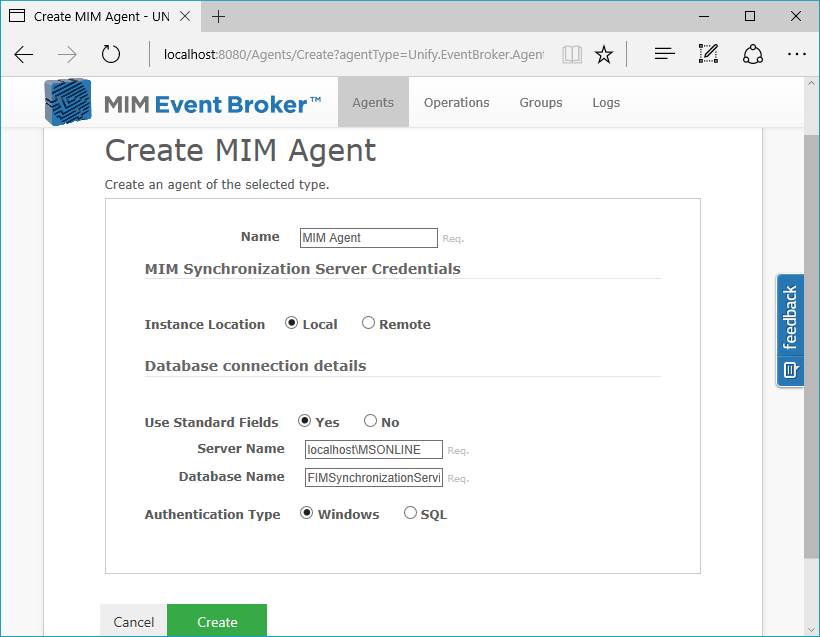This screenshot has width=820, height=637.
Task: Maximize the browser window
Action: 750,17
